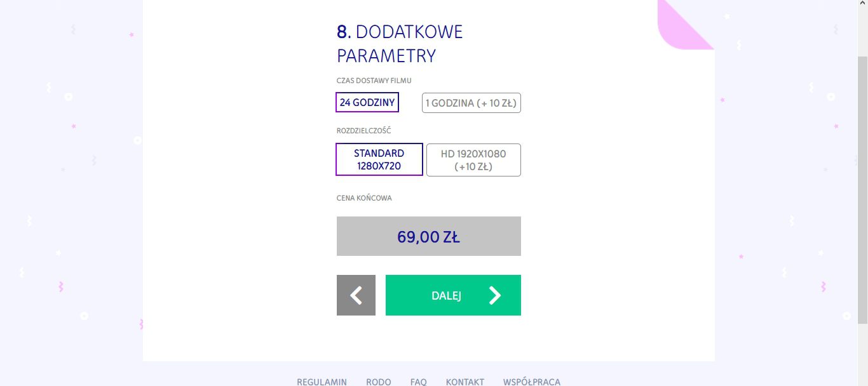Go back using the gray left arrow
Image resolution: width=868 pixels, height=386 pixels.
pyautogui.click(x=356, y=295)
